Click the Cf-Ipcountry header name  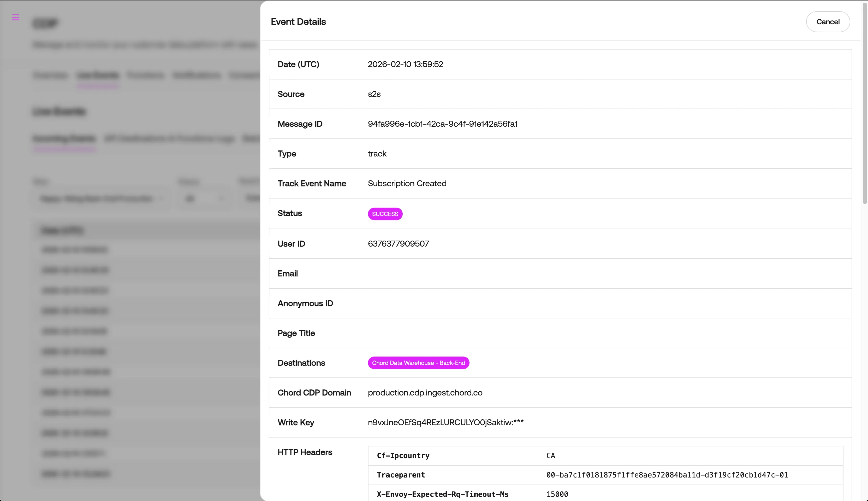point(403,456)
